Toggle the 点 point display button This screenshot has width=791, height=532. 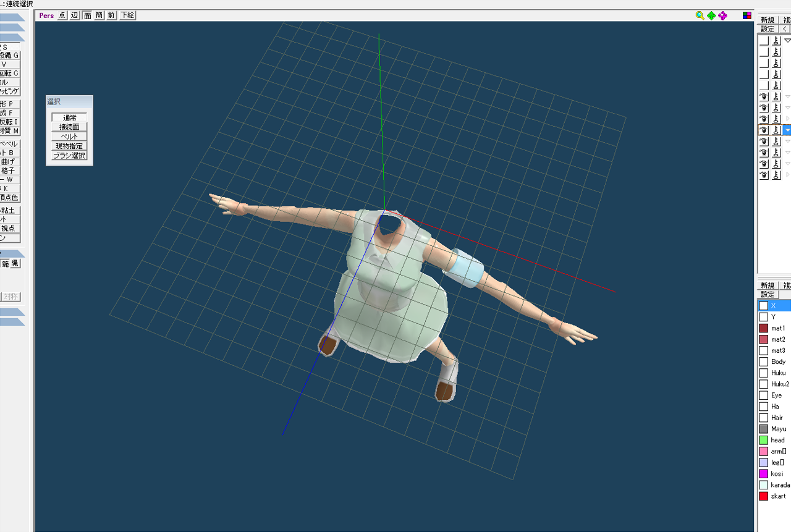(62, 15)
